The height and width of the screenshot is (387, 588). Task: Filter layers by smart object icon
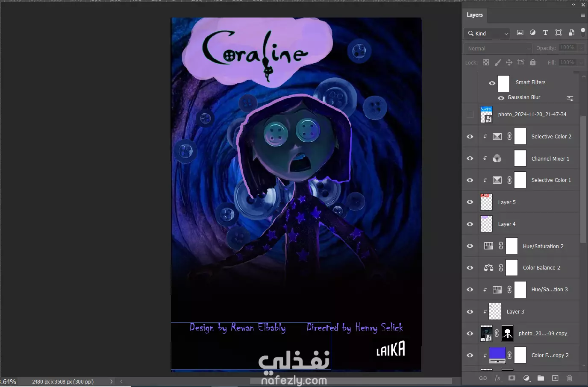(x=571, y=33)
